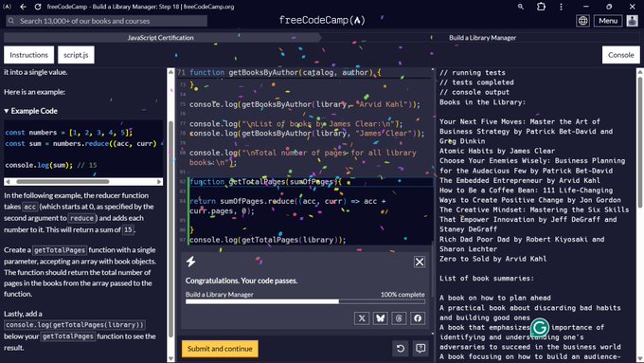Close the congratulations panel
The image size is (644, 363).
coord(419,262)
